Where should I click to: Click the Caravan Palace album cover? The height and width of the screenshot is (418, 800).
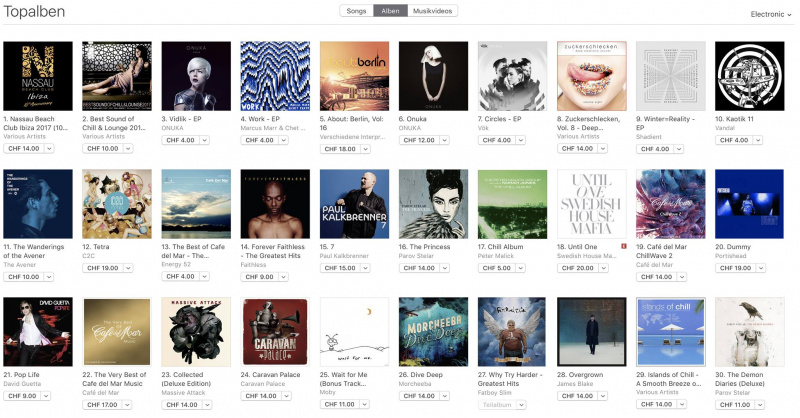[x=275, y=332]
